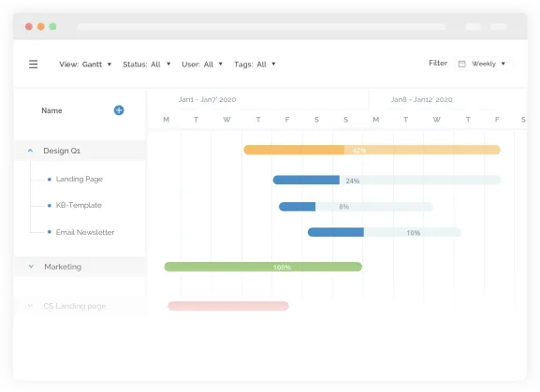Click the KB-Template bullet dot
The width and height of the screenshot is (540, 392).
click(50, 206)
